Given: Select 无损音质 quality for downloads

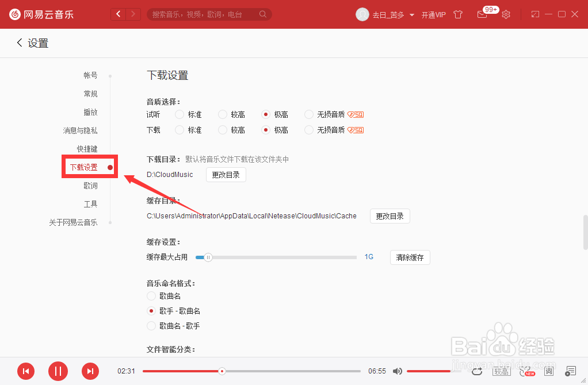Looking at the screenshot, I should 308,130.
